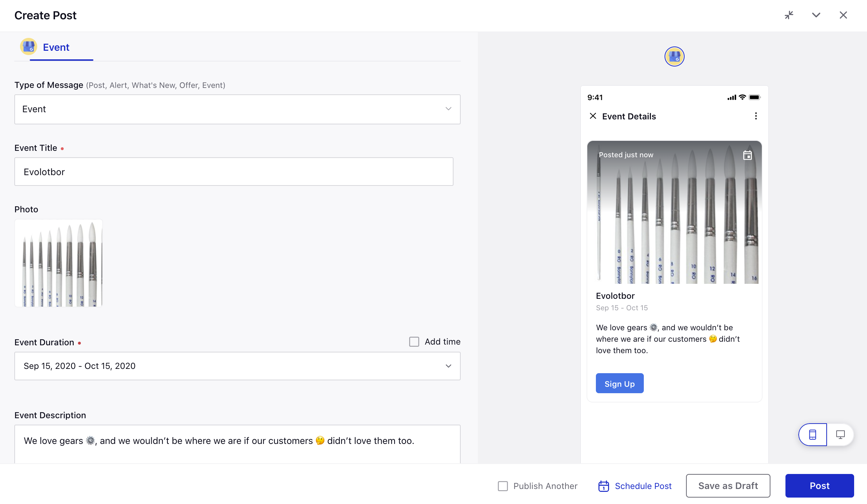The image size is (867, 504).
Task: Click the Sign Up button on preview
Action: 619,384
